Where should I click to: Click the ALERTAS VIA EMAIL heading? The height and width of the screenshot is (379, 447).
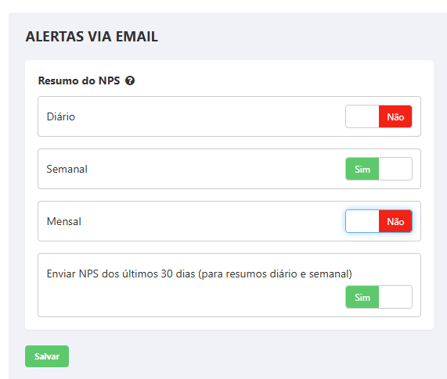[x=92, y=37]
